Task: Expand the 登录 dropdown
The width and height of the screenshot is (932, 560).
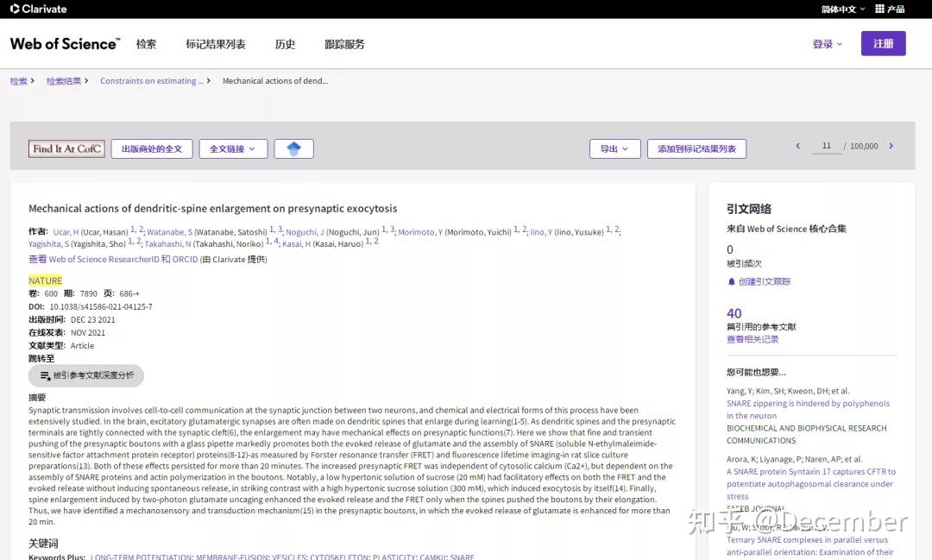Action: tap(825, 43)
